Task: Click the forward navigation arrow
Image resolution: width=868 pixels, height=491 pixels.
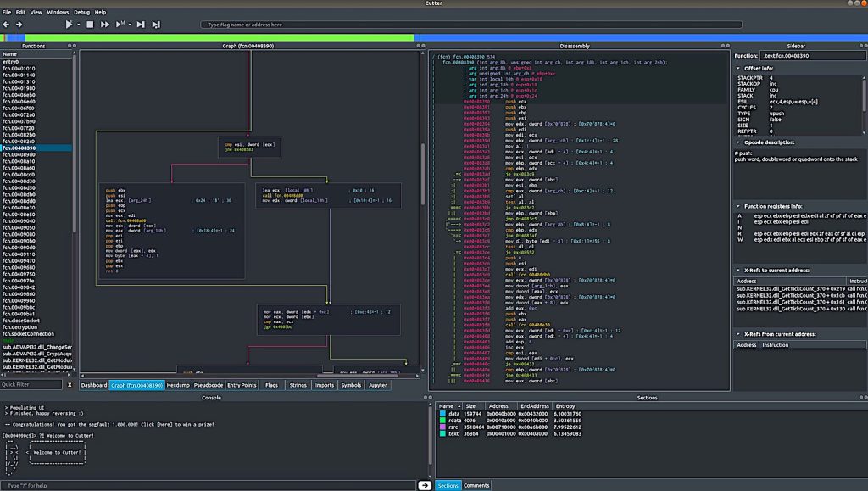Action: tap(19, 24)
